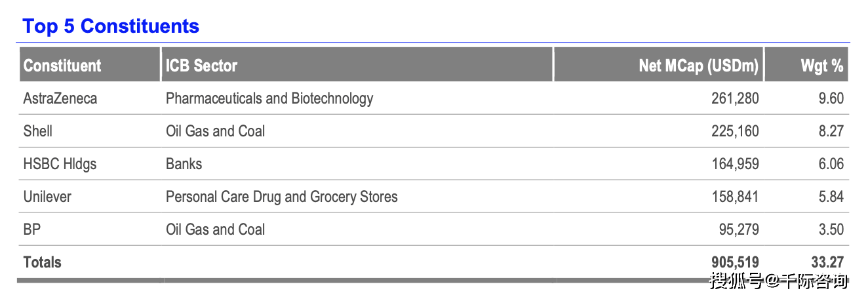Click the 261,280 market cap value
Image resolution: width=868 pixels, height=299 pixels.
pyautogui.click(x=735, y=98)
